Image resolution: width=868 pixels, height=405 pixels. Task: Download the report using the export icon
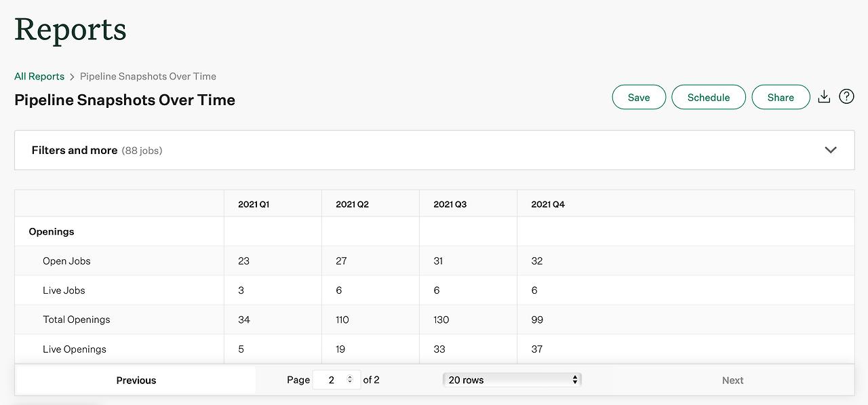tap(824, 96)
